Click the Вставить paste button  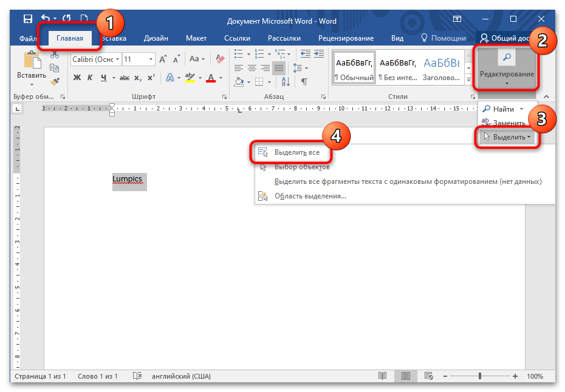coord(32,67)
